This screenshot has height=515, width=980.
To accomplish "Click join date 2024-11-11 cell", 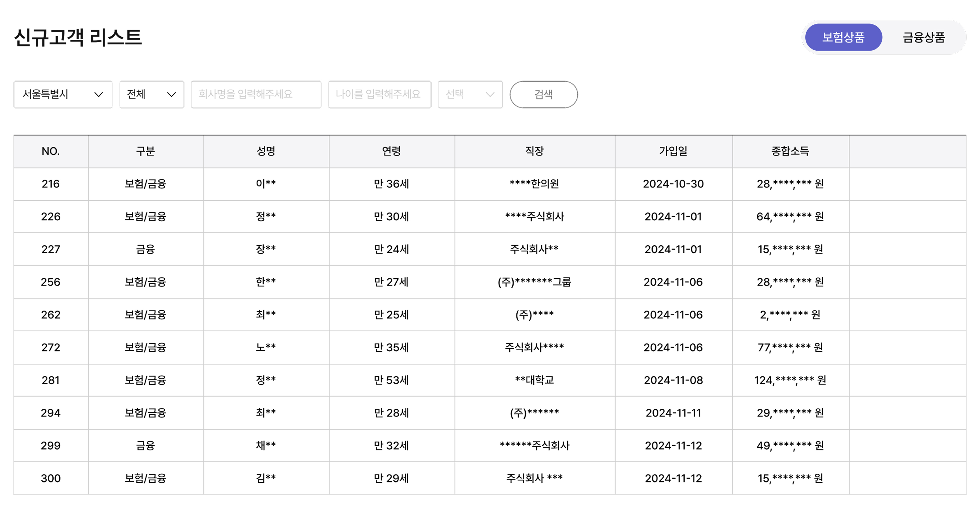I will (x=673, y=413).
